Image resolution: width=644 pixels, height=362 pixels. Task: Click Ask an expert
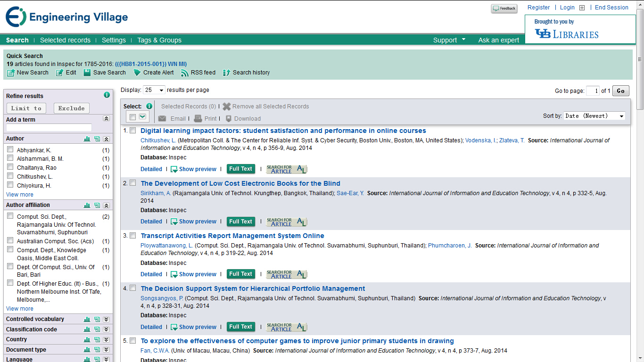(x=498, y=40)
